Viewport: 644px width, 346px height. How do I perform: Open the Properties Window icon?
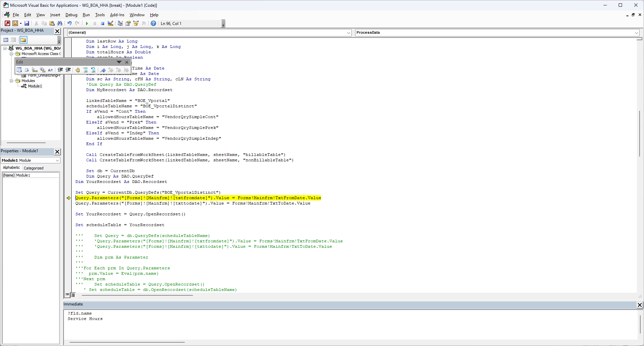click(x=128, y=23)
